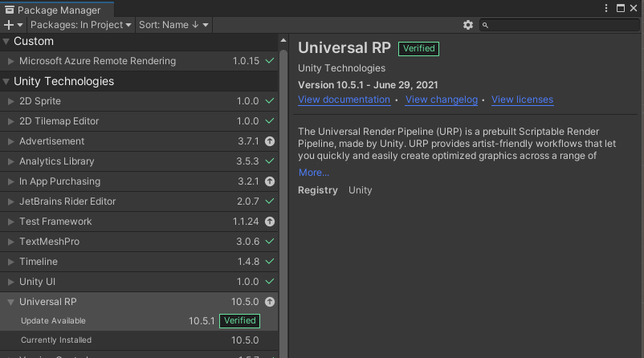Image resolution: width=644 pixels, height=358 pixels.
Task: Select the Timeline package
Action: [x=139, y=262]
